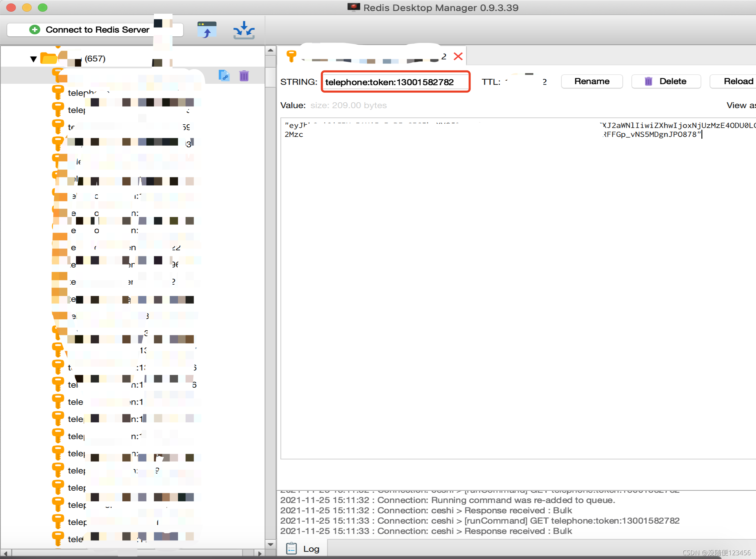Click the Rename button
This screenshot has height=559, width=756.
(592, 81)
